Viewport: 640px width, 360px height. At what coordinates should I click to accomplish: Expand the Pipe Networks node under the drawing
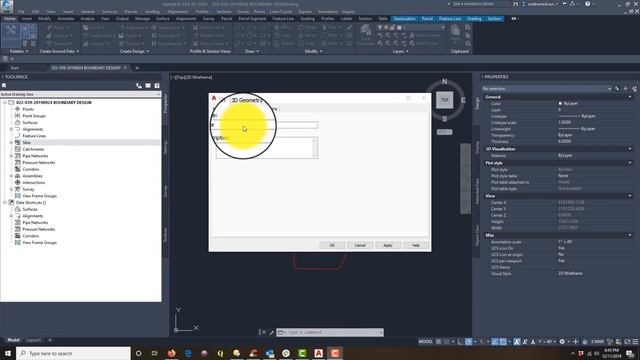pyautogui.click(x=11, y=156)
